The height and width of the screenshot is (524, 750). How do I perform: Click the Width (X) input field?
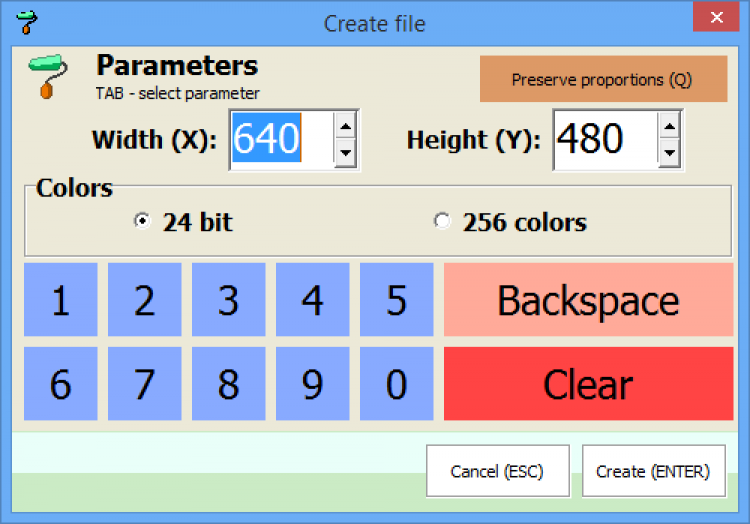point(280,140)
